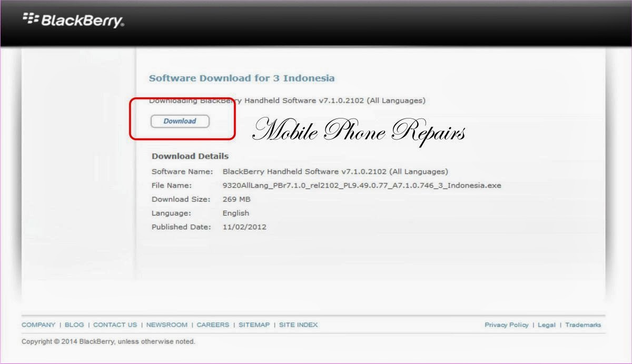Click the Download button
Image resolution: width=632 pixels, height=364 pixels.
[x=180, y=121]
